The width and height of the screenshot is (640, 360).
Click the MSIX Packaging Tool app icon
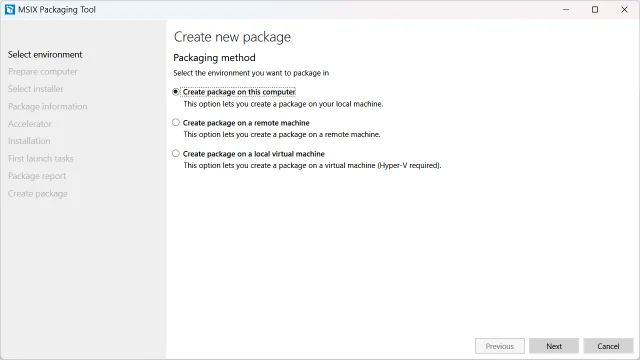pyautogui.click(x=10, y=9)
